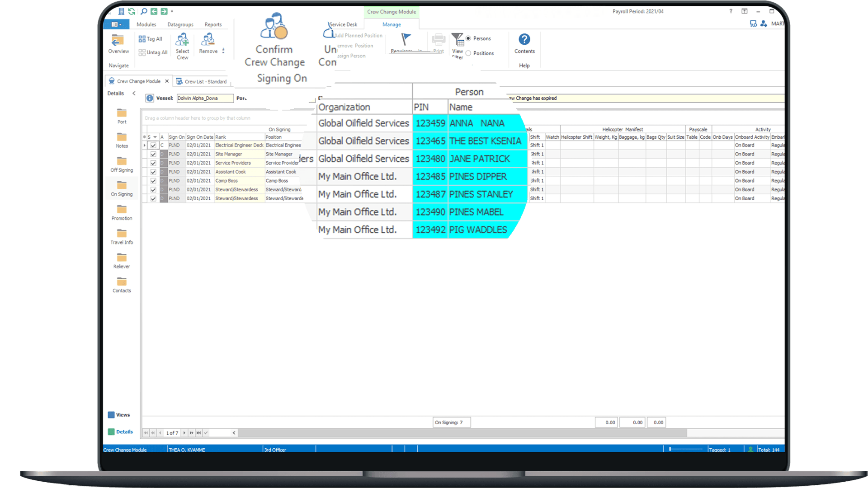This screenshot has height=488, width=868.
Task: Click the Untag All button
Action: 153,52
